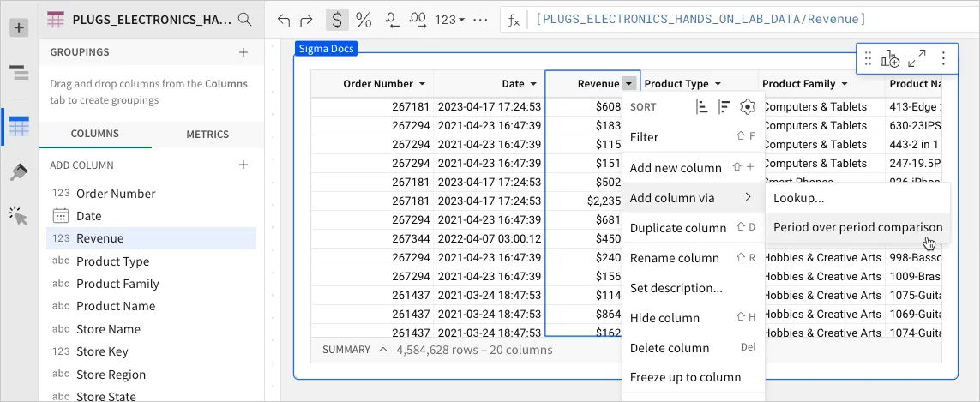Apply currency dollar format

pos(337,20)
